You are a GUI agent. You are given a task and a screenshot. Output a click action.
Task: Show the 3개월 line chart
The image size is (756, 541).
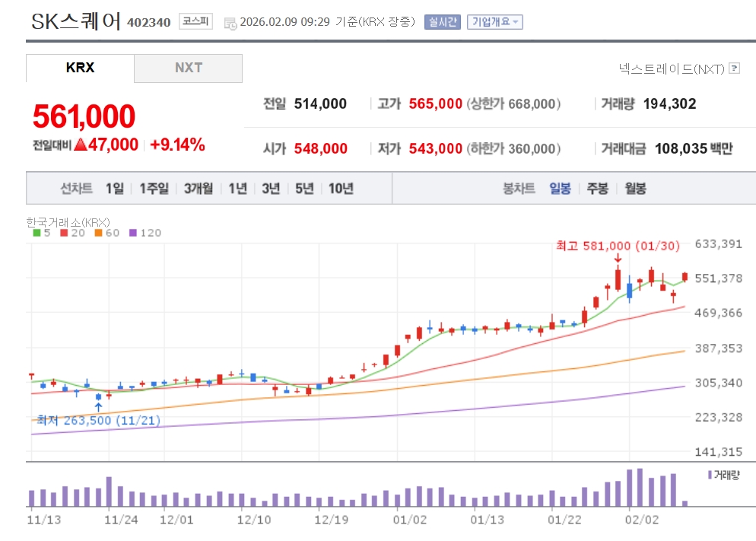tap(199, 189)
